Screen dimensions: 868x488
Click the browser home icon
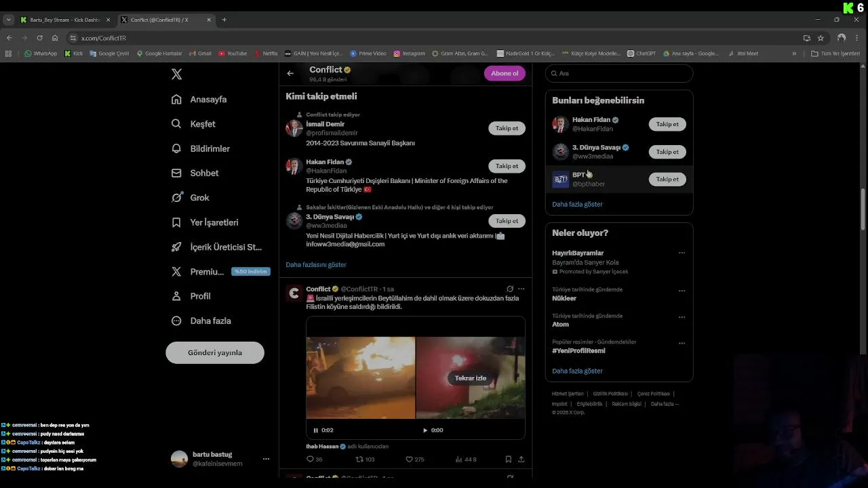coord(55,38)
